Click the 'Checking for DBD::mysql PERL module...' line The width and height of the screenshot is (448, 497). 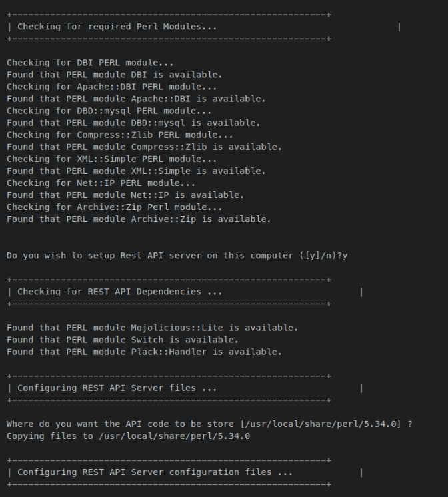tap(109, 111)
